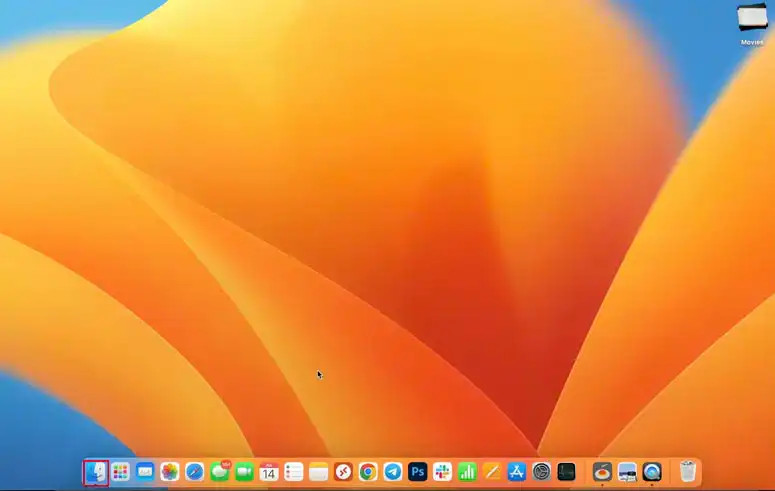Launch Safari browser

click(x=195, y=472)
